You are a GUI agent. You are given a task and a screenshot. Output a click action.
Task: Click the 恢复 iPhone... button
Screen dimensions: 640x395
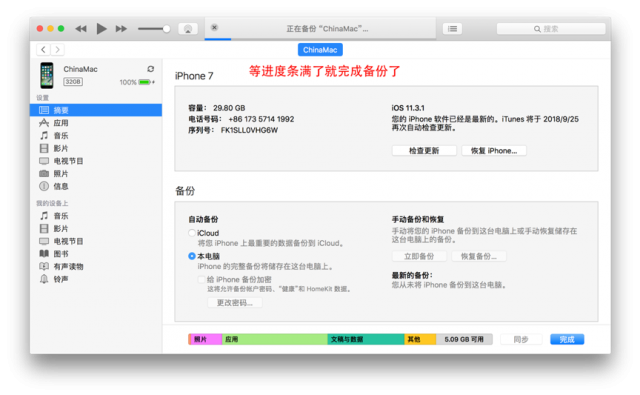click(x=494, y=151)
